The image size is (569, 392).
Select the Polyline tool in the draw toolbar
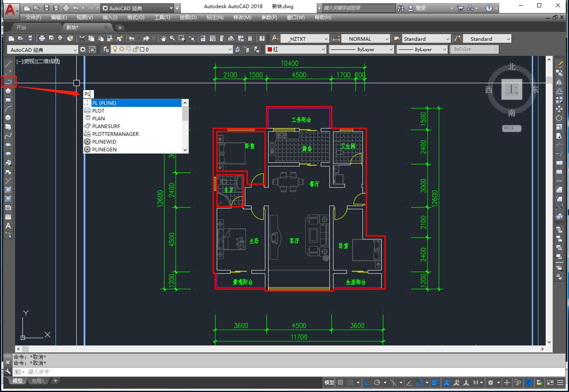[x=8, y=82]
